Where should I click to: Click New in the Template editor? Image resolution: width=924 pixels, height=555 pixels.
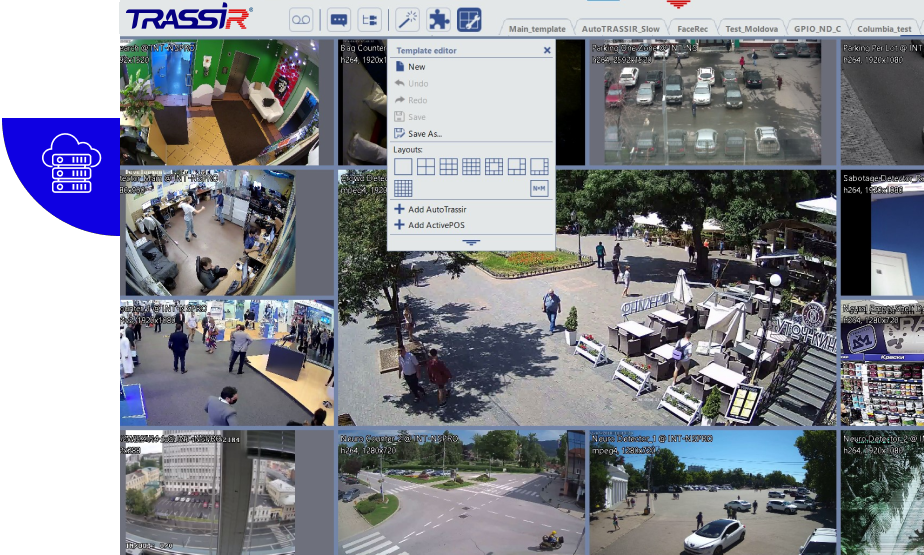(416, 67)
